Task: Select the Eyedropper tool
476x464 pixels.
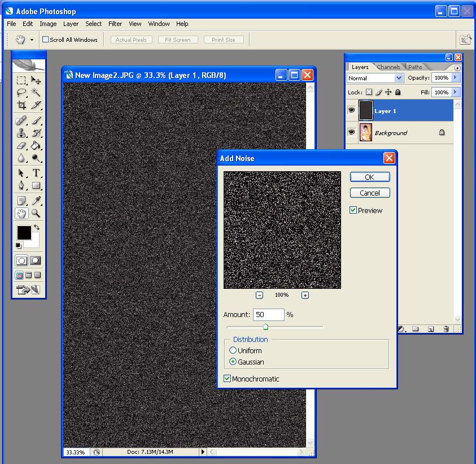Action: pos(36,200)
